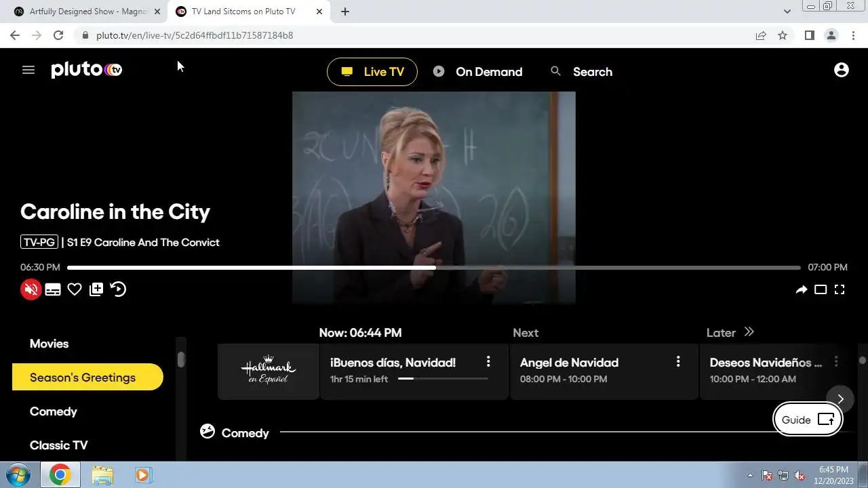Image resolution: width=868 pixels, height=488 pixels.
Task: Open the On Demand section
Action: click(478, 72)
